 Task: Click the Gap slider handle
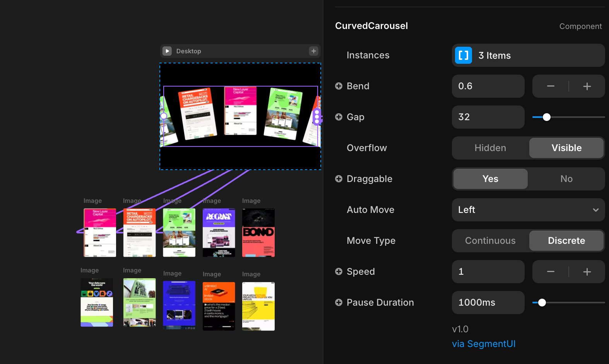546,117
